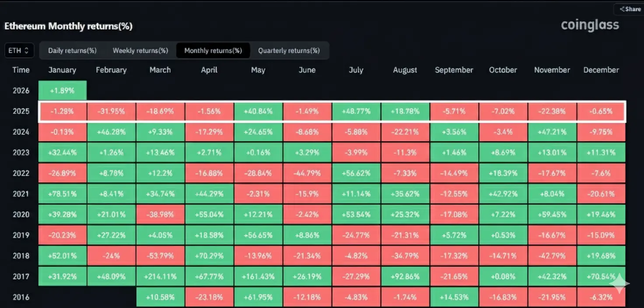The width and height of the screenshot is (644, 308).
Task: Click the +214.11% cell for March 2017
Action: [160, 276]
